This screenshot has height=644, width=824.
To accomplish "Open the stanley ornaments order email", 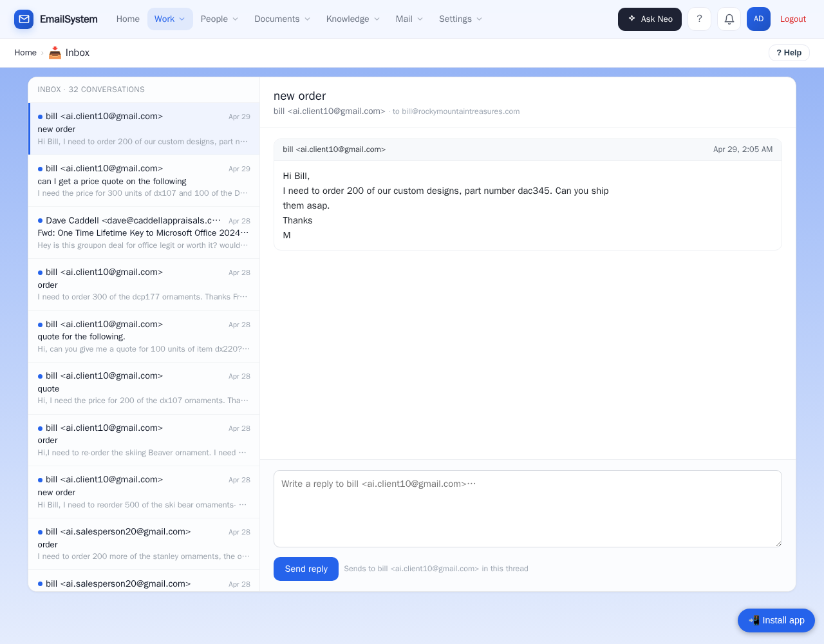I will coord(144,544).
